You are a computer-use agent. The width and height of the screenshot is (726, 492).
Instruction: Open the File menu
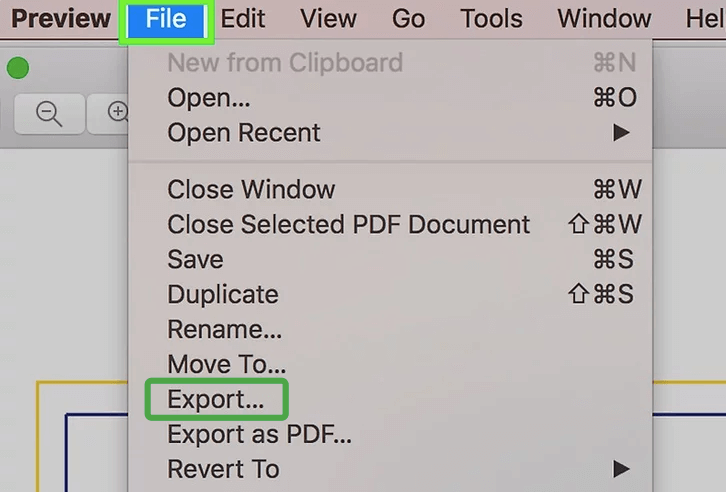click(x=166, y=19)
